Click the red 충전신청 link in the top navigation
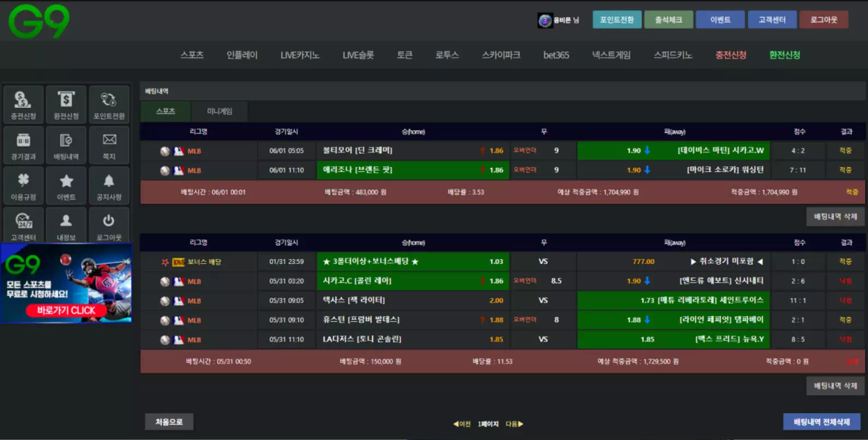Viewport: 868px width, 440px height. pyautogui.click(x=731, y=55)
